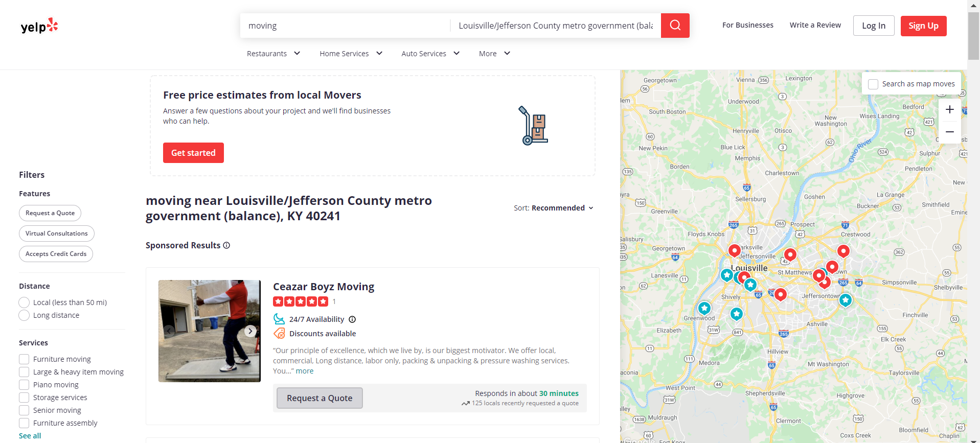Image resolution: width=980 pixels, height=443 pixels.
Task: Toggle Request a Quote filter
Action: [50, 213]
